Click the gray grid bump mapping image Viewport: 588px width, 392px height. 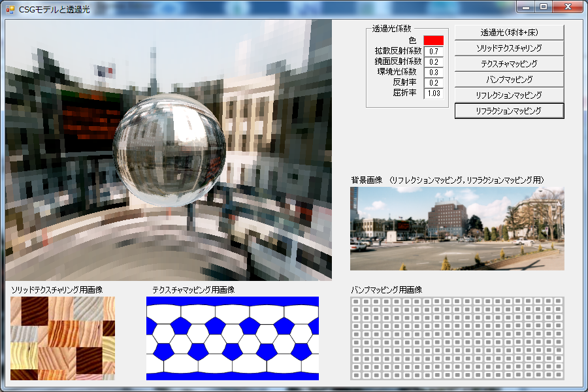pyautogui.click(x=457, y=338)
